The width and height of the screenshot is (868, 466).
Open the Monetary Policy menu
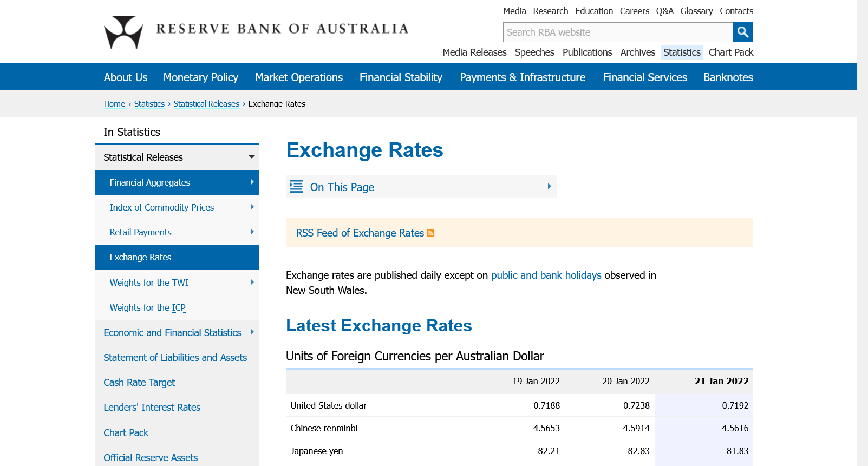coord(200,77)
